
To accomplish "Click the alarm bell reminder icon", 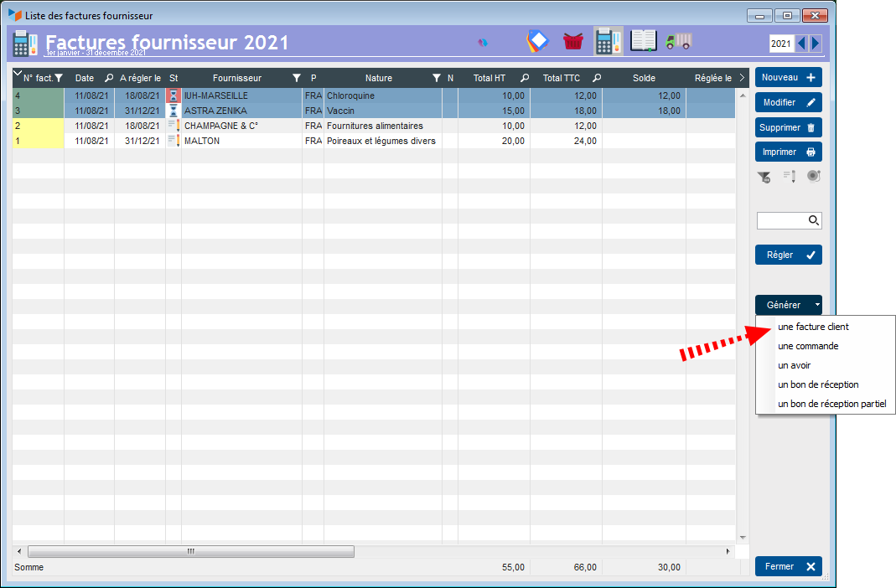I will pyautogui.click(x=813, y=177).
